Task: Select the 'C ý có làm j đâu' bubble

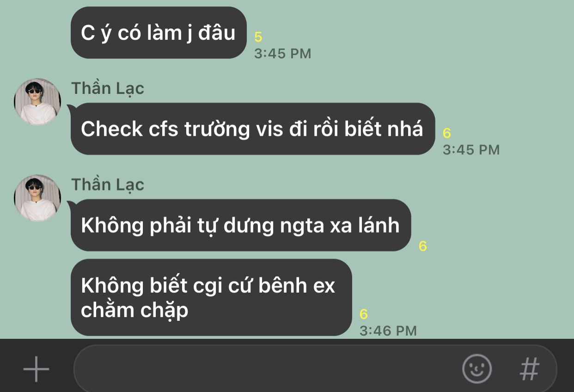Action: point(159,32)
